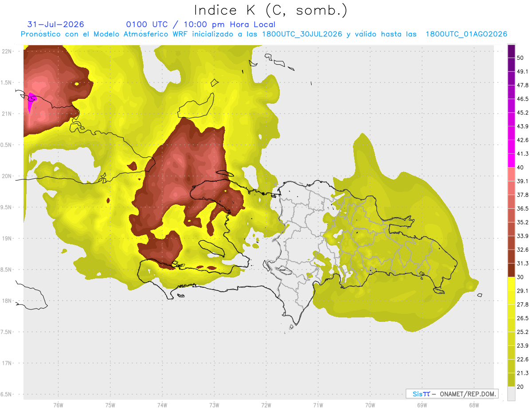Click the '72W' longitude label
The width and height of the screenshot is (532, 411).
pyautogui.click(x=266, y=405)
